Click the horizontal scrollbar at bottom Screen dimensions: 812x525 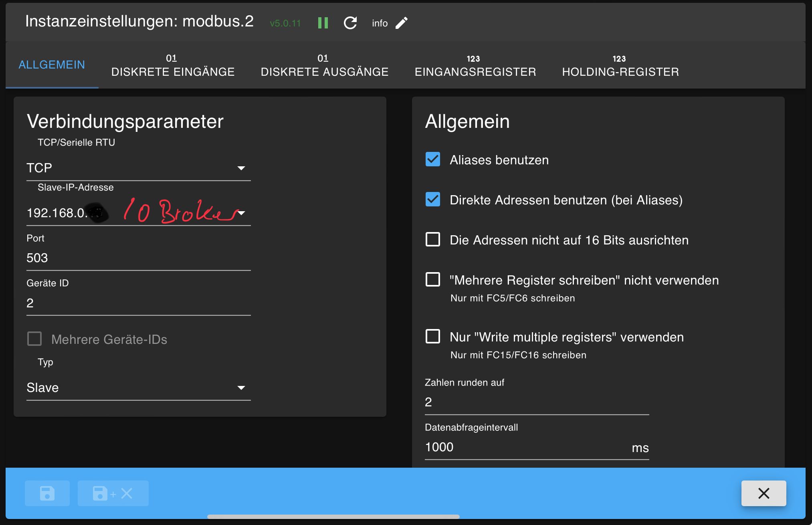pyautogui.click(x=333, y=517)
